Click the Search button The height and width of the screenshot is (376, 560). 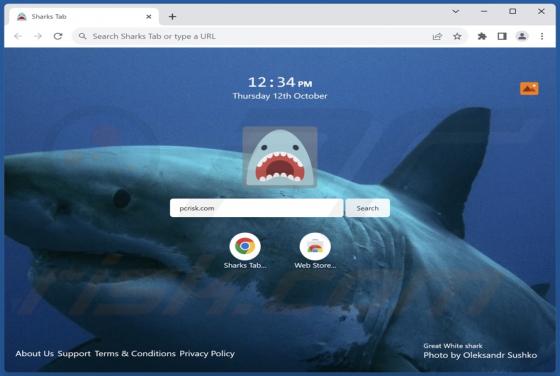point(368,208)
